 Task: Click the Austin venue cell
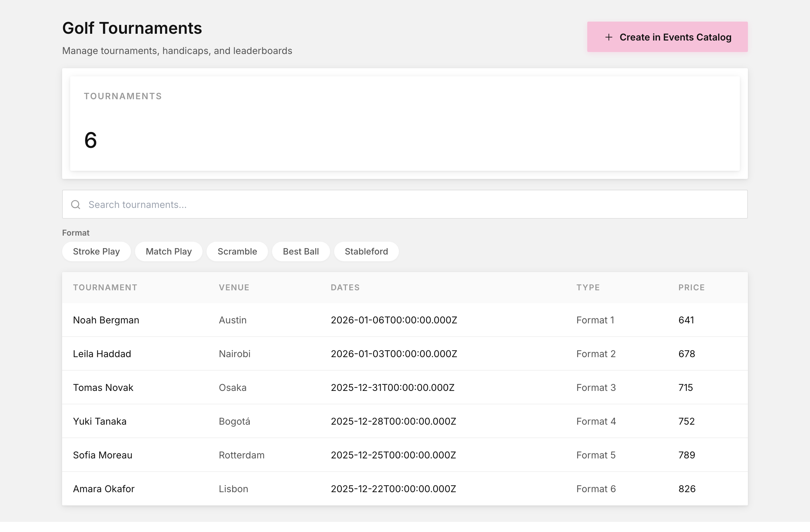click(x=233, y=320)
